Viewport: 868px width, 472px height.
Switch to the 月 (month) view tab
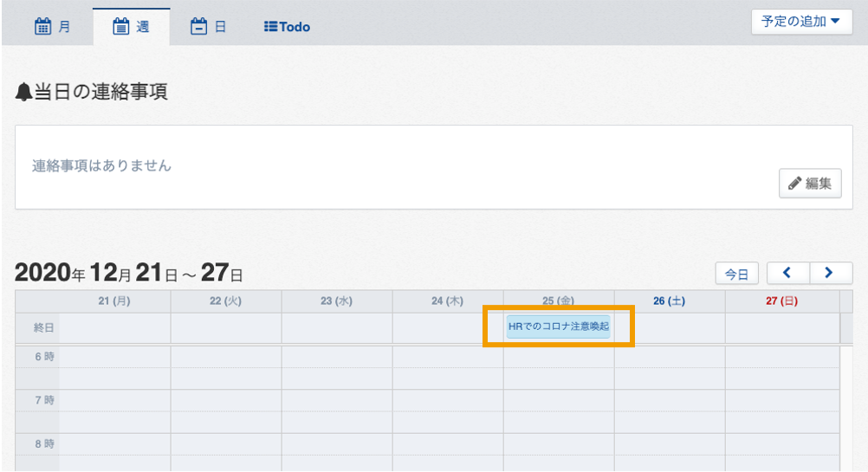point(53,27)
